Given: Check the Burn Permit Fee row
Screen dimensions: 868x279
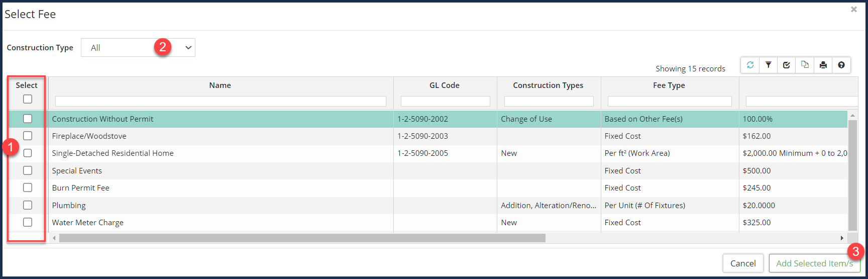Looking at the screenshot, I should (x=28, y=188).
